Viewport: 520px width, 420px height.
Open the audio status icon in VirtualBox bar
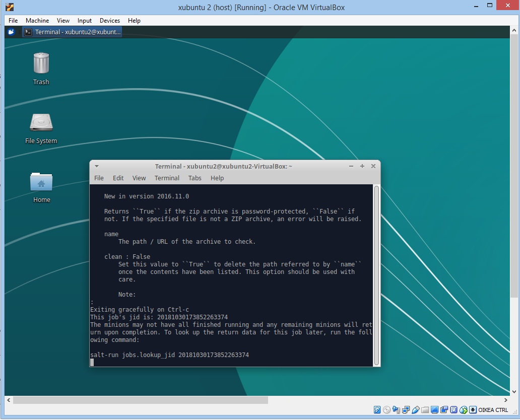[x=397, y=410]
